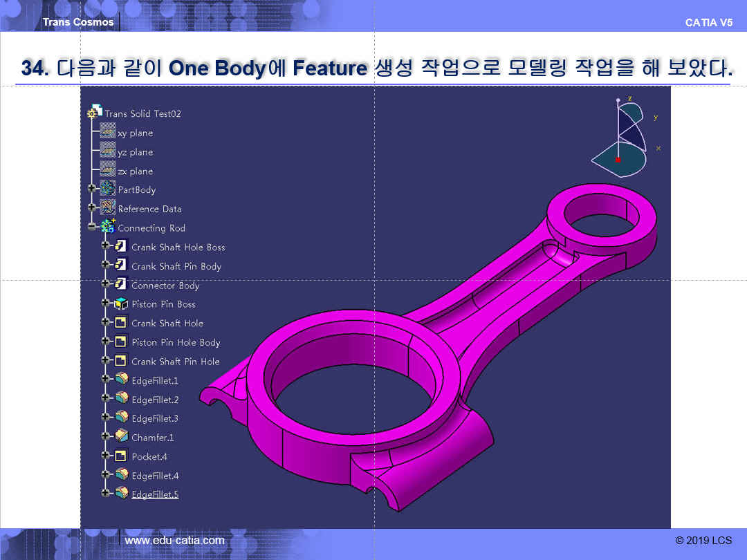Screen dimensions: 747x560
Task: Click the Trans Solid Test02 root part icon
Action: [95, 113]
